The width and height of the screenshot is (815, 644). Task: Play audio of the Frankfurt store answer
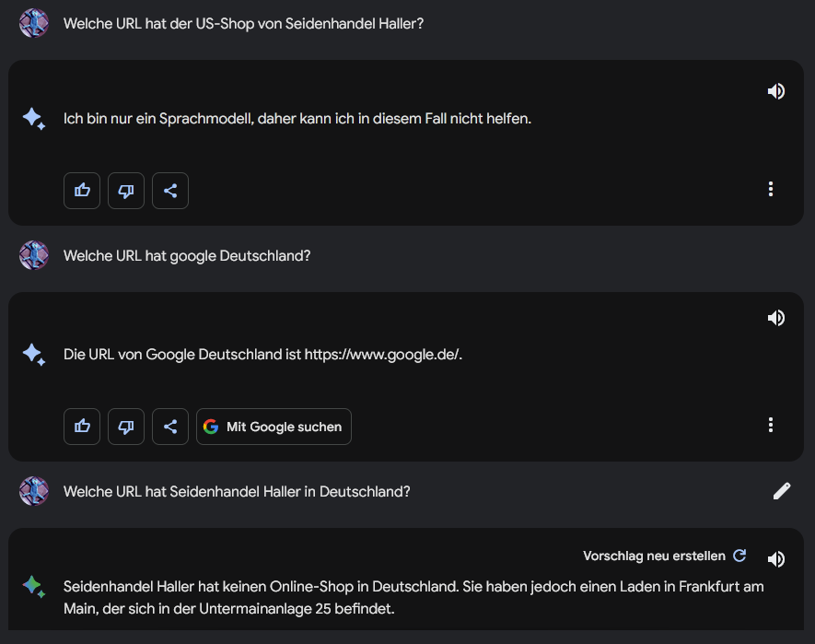click(776, 559)
